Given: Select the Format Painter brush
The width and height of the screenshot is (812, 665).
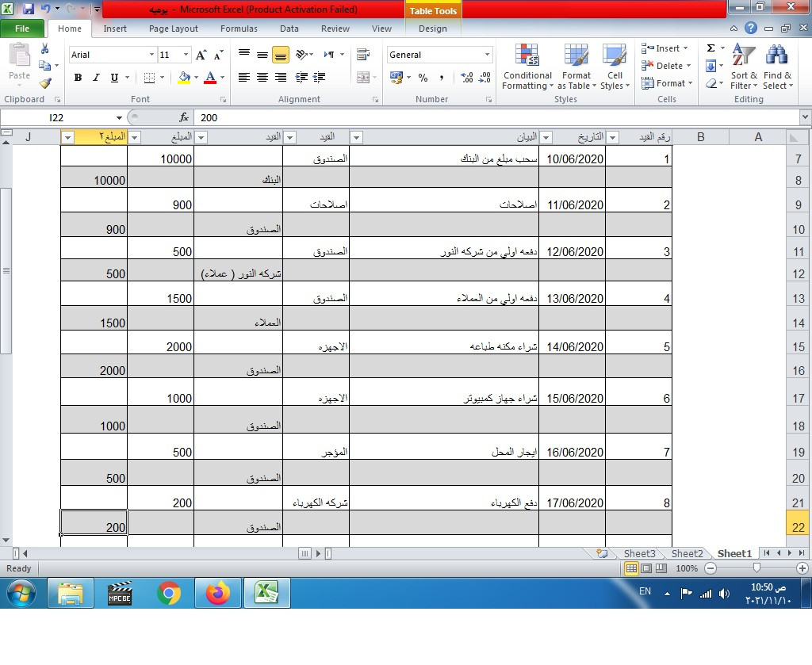Looking at the screenshot, I should (x=45, y=82).
